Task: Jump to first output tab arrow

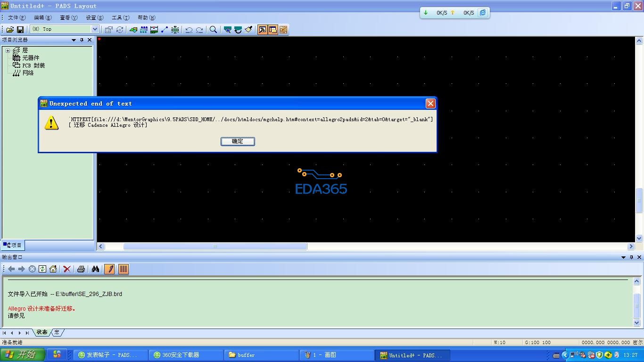Action: pos(5,333)
